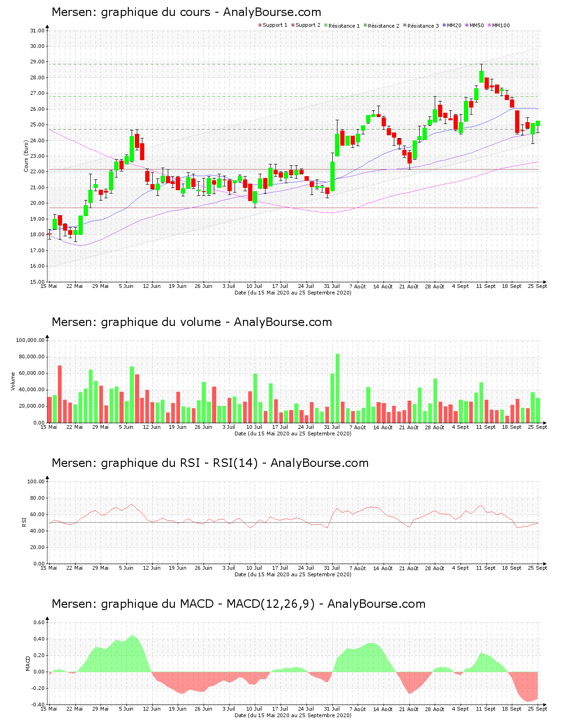Click title 'Mersen: graphique du cours'
The image size is (564, 728).
click(131, 12)
